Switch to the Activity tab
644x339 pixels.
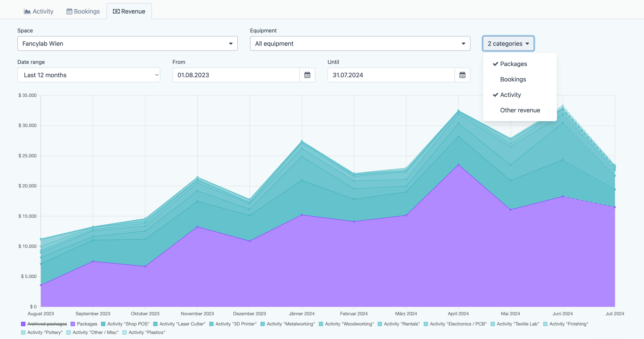point(39,11)
